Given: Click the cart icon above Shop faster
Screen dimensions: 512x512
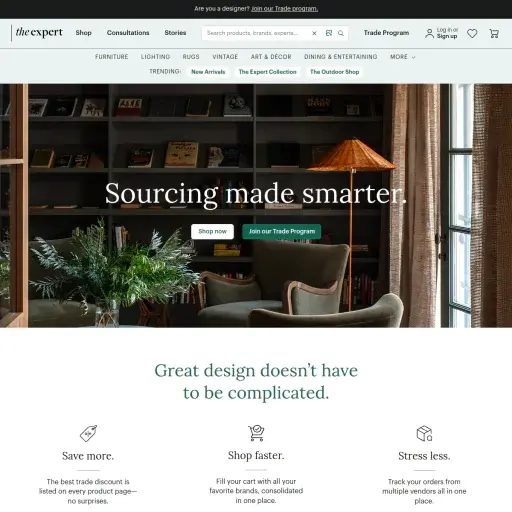Looking at the screenshot, I should [x=256, y=433].
